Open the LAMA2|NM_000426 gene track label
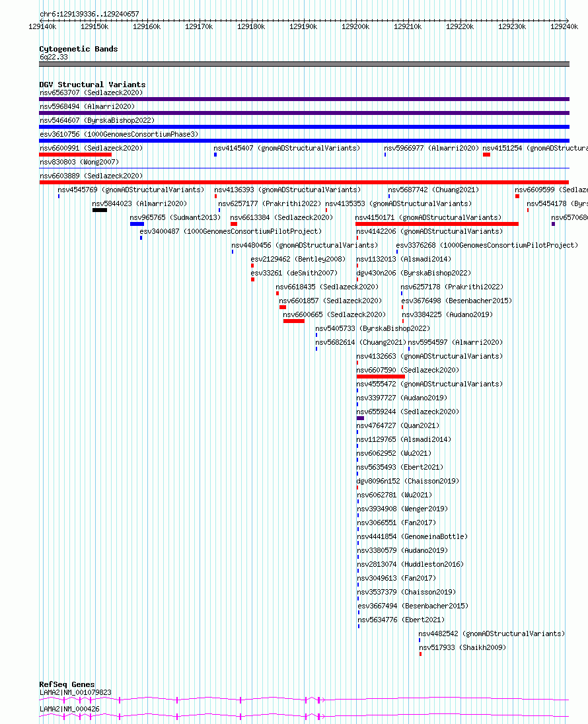 tap(69, 709)
